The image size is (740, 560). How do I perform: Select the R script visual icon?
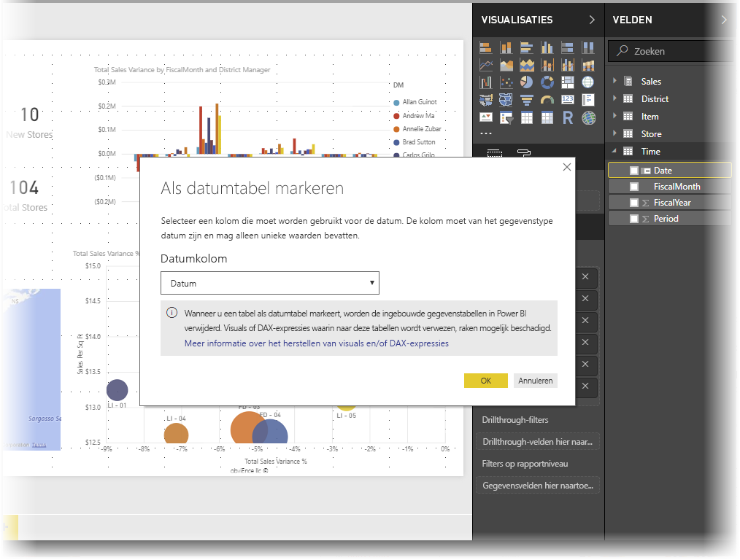coord(568,117)
